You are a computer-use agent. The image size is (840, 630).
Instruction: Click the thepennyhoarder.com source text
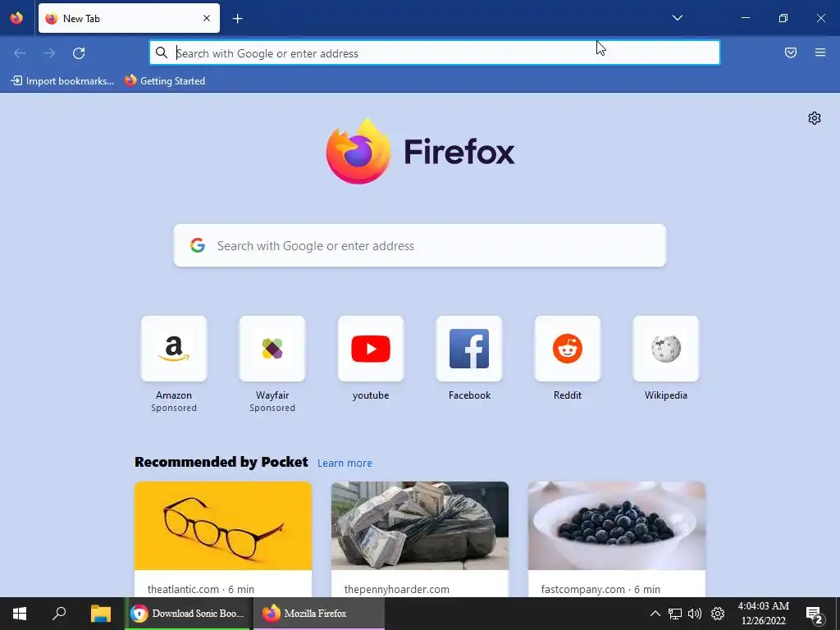396,589
